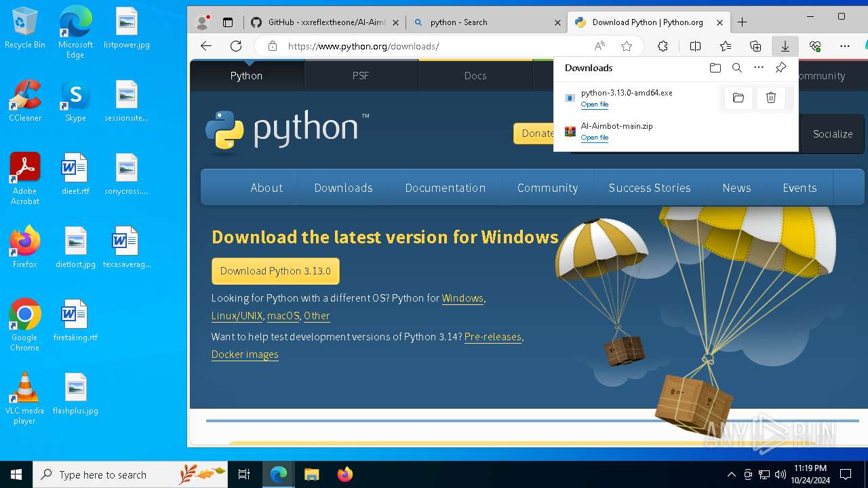Open the Events menu item
The height and width of the screenshot is (488, 868).
click(800, 188)
